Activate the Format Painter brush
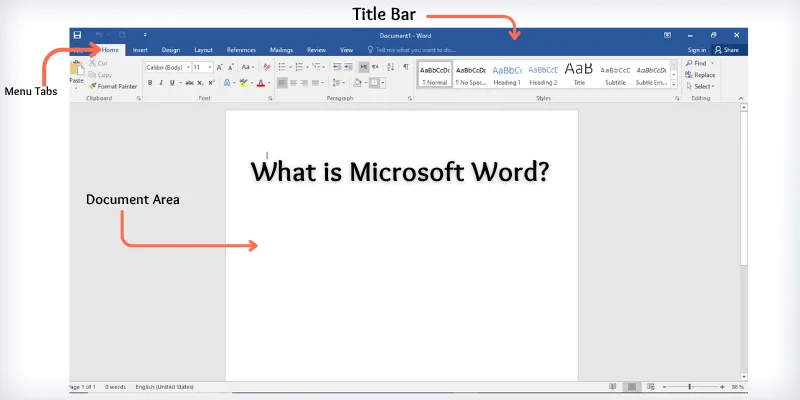 (113, 86)
